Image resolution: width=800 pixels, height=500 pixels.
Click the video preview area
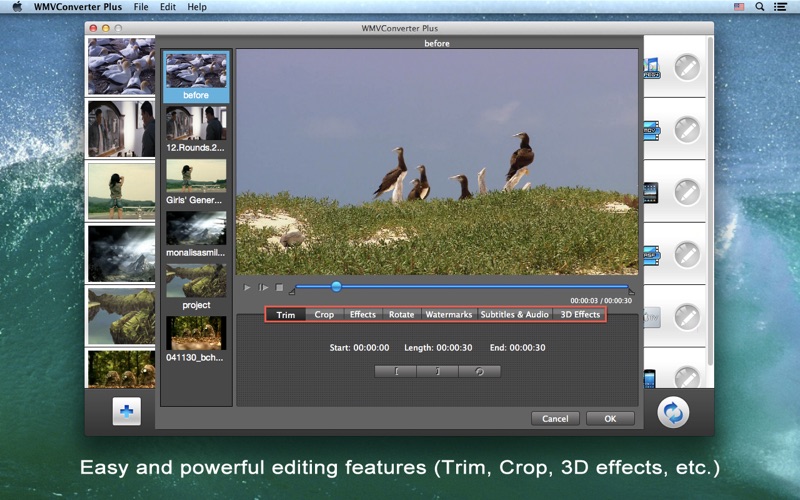point(437,162)
